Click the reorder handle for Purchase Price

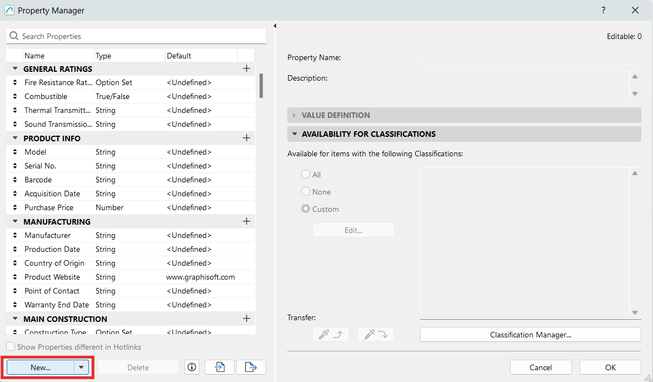tap(15, 207)
